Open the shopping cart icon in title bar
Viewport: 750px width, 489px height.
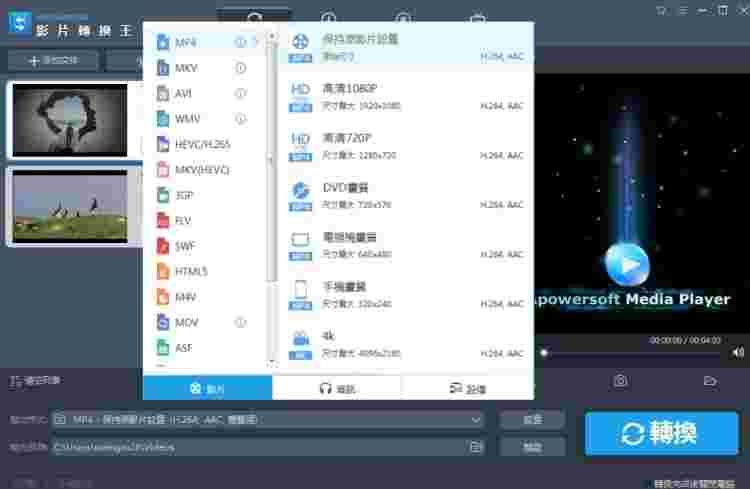[661, 11]
